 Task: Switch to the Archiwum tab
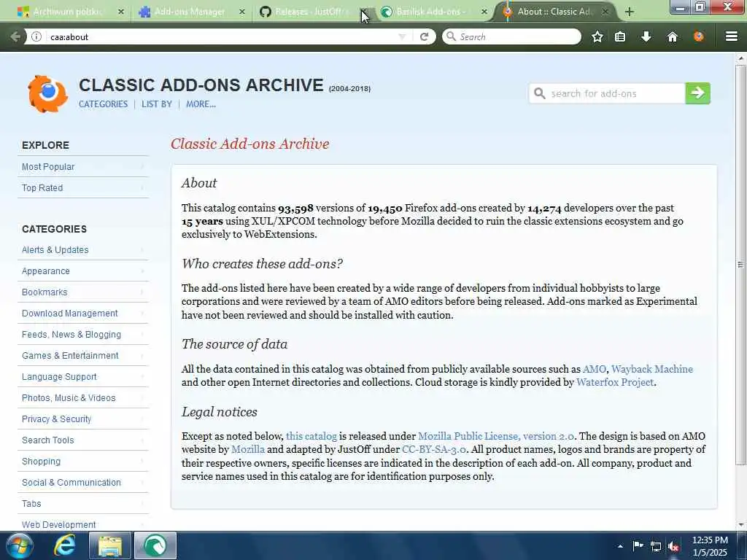(66, 12)
